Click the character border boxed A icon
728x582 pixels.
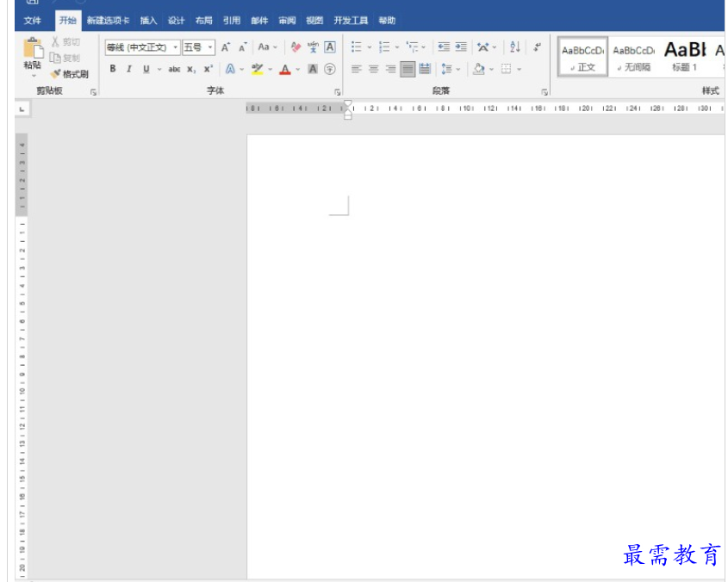[x=330, y=46]
